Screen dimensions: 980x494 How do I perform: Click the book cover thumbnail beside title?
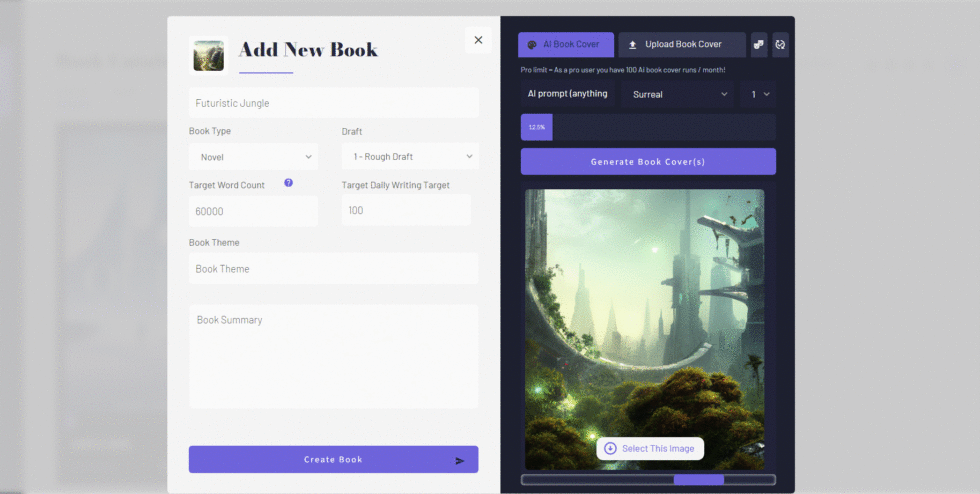(209, 55)
